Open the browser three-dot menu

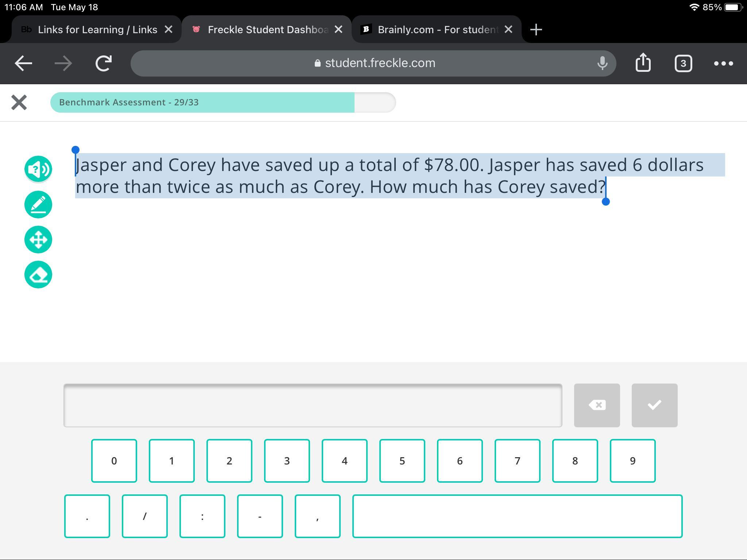723,63
